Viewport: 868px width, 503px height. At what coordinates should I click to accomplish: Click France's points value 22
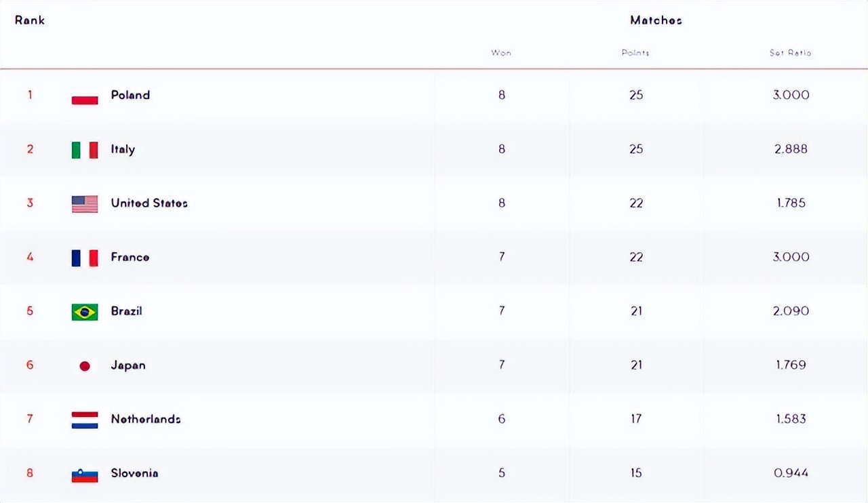(x=636, y=257)
